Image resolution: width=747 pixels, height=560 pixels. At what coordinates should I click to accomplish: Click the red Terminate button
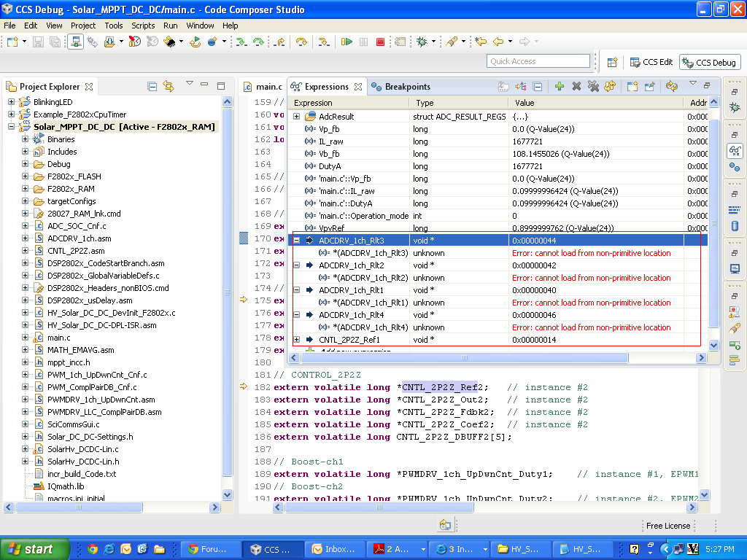click(380, 42)
